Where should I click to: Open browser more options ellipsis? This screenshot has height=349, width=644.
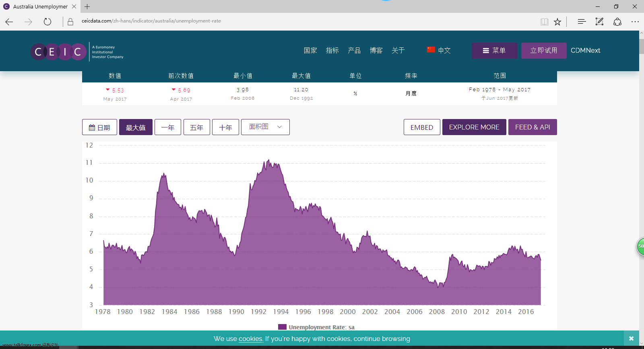coord(635,22)
